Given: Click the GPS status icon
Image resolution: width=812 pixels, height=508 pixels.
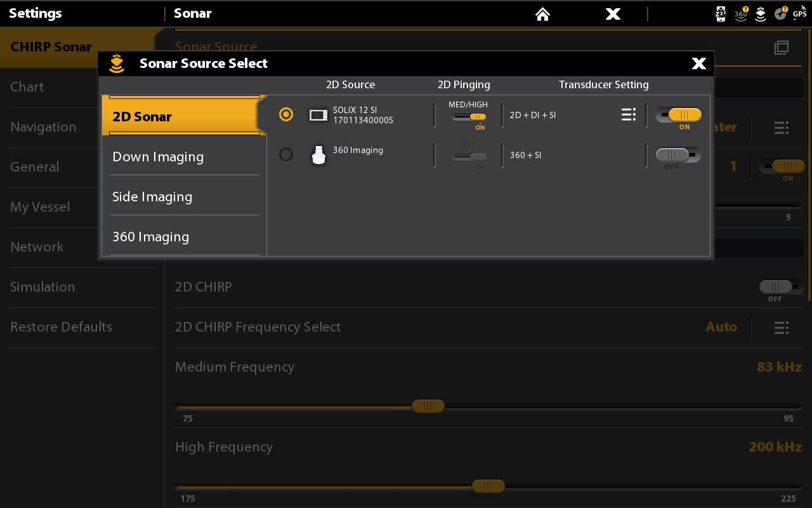Looking at the screenshot, I should [800, 13].
